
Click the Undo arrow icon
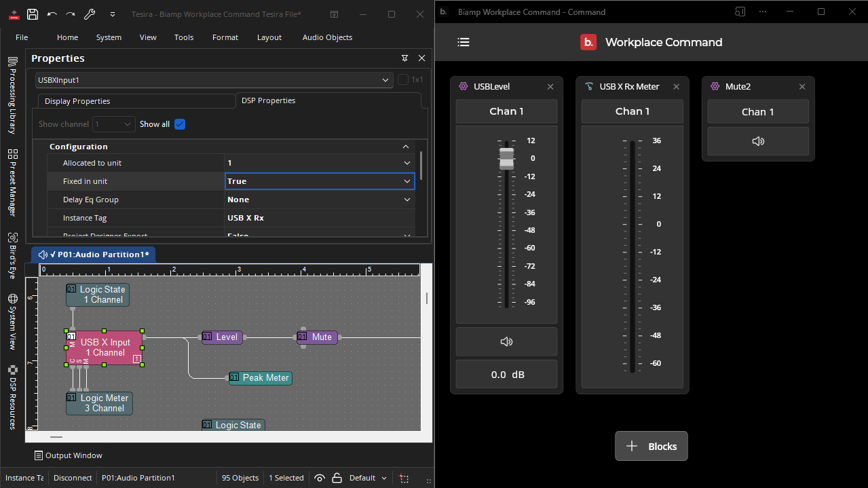click(52, 14)
